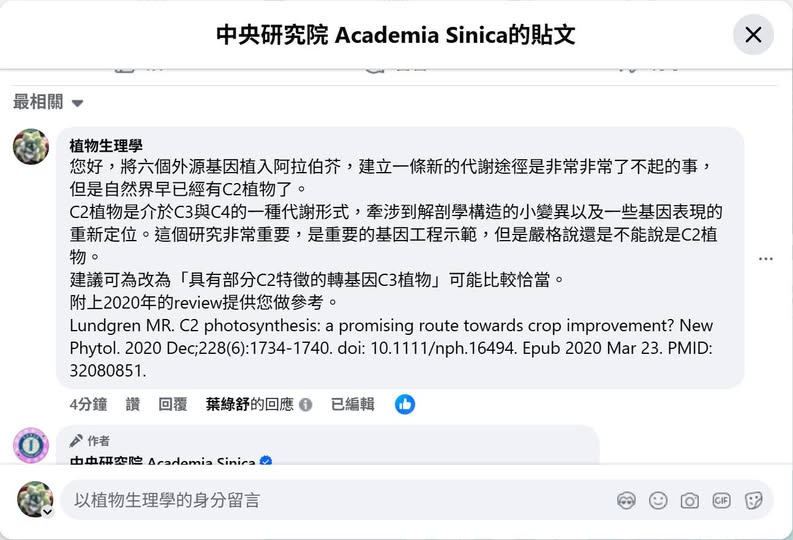Open the sticker picker icon
The image size is (793, 540).
(x=754, y=500)
